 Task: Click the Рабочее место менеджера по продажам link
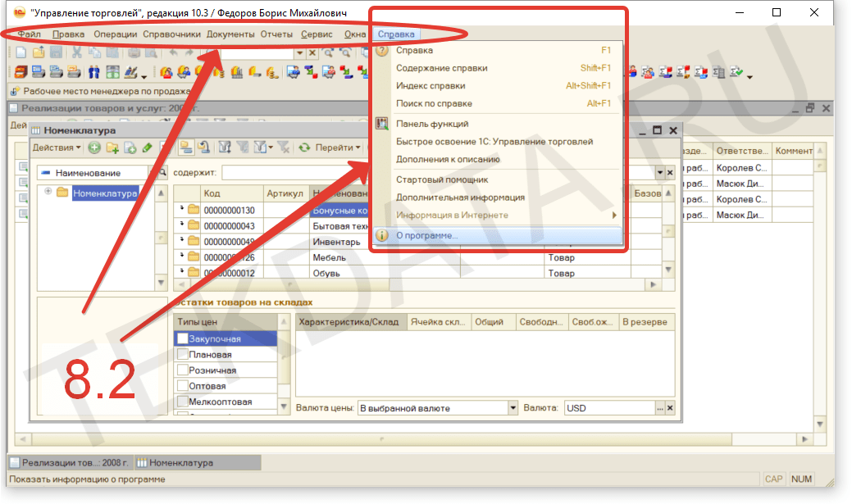107,91
